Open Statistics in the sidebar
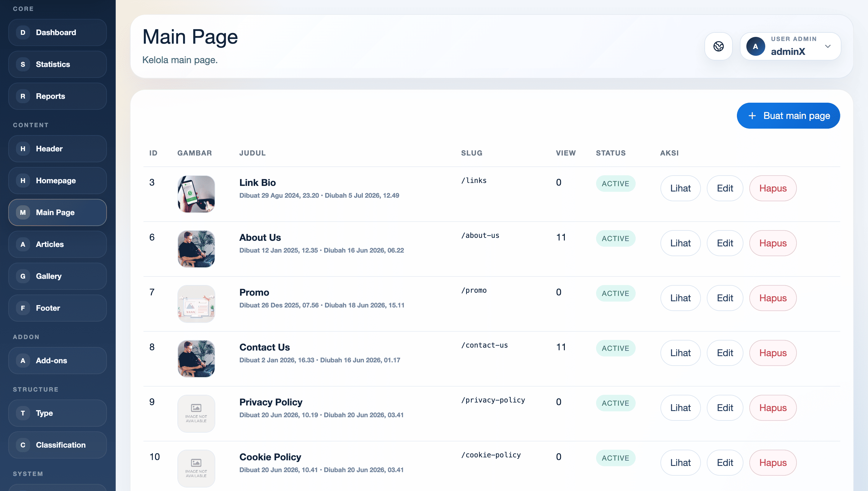Screen dimensions: 868x491 click(x=57, y=64)
